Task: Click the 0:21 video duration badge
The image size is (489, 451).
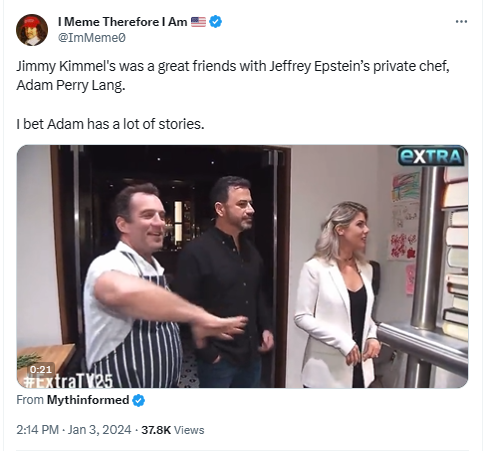Action: point(41,369)
